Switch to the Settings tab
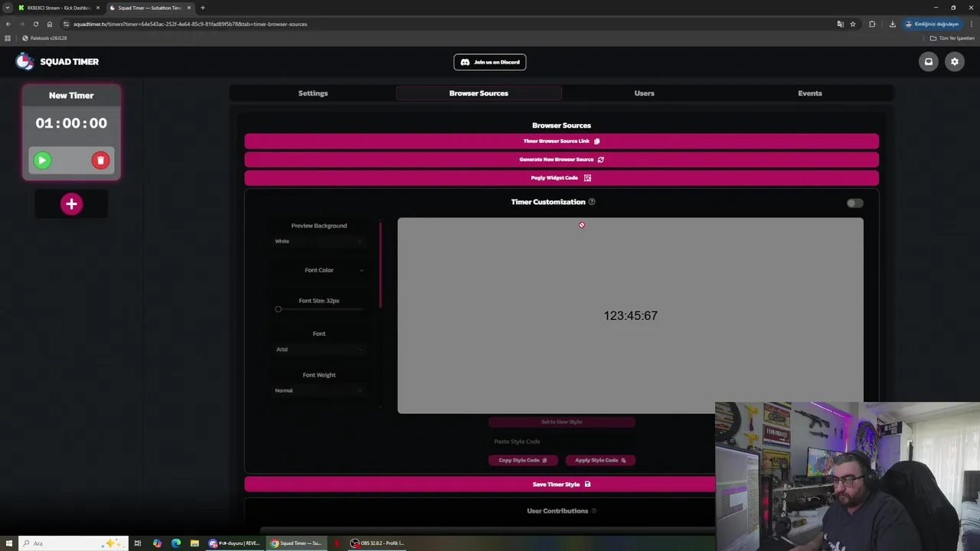980x551 pixels. pos(312,93)
